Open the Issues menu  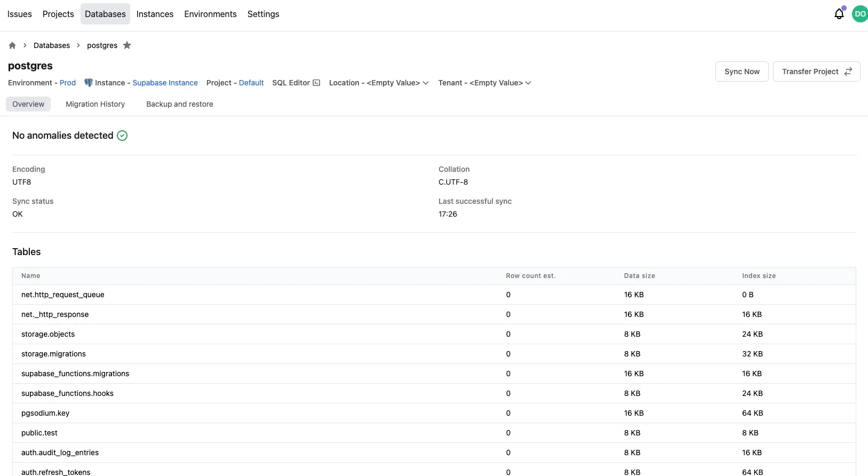click(x=20, y=14)
